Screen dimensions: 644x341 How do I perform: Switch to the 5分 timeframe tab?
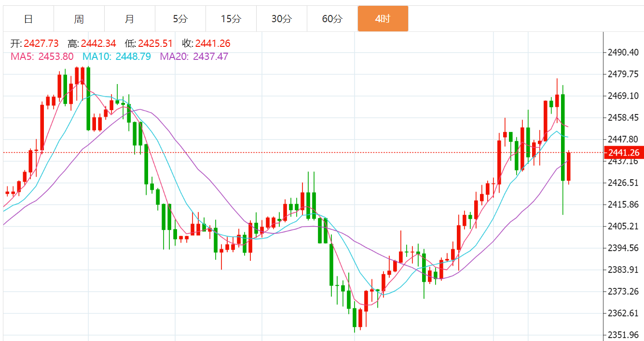(x=180, y=19)
